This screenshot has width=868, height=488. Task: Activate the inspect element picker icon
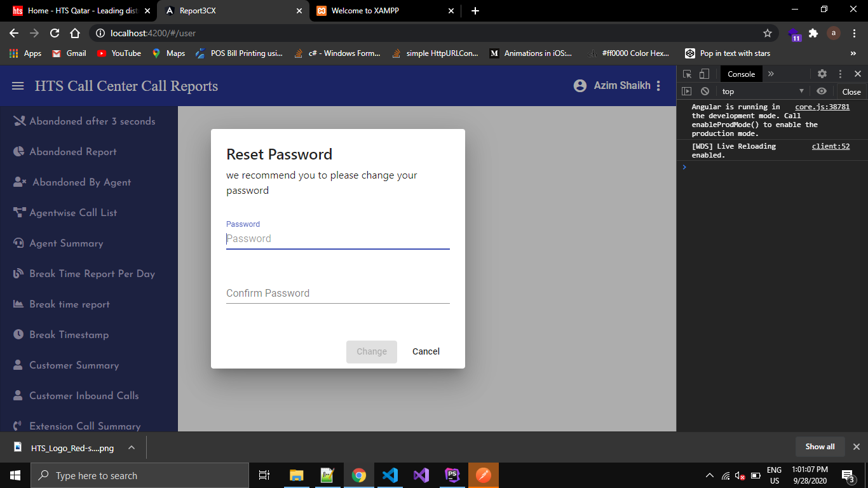click(688, 74)
